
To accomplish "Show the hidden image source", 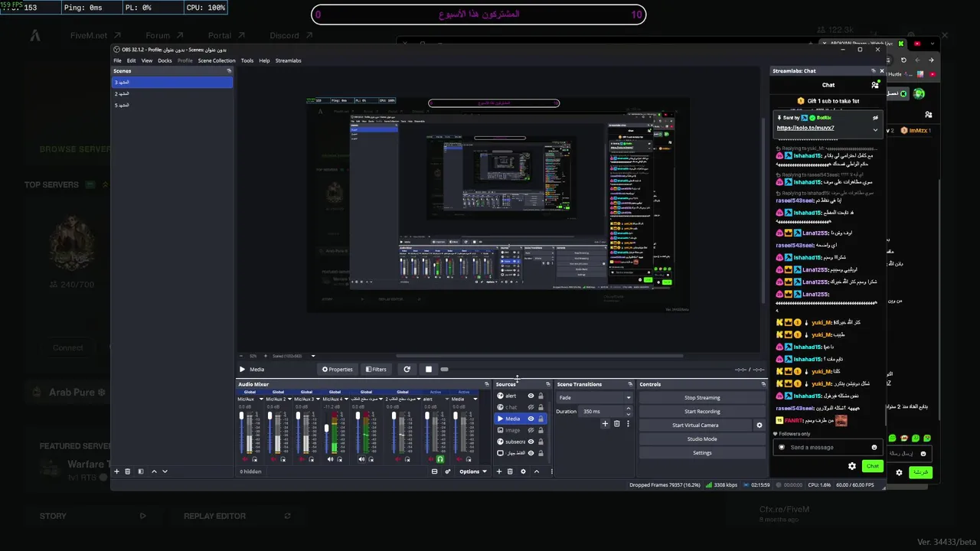I will click(x=531, y=430).
